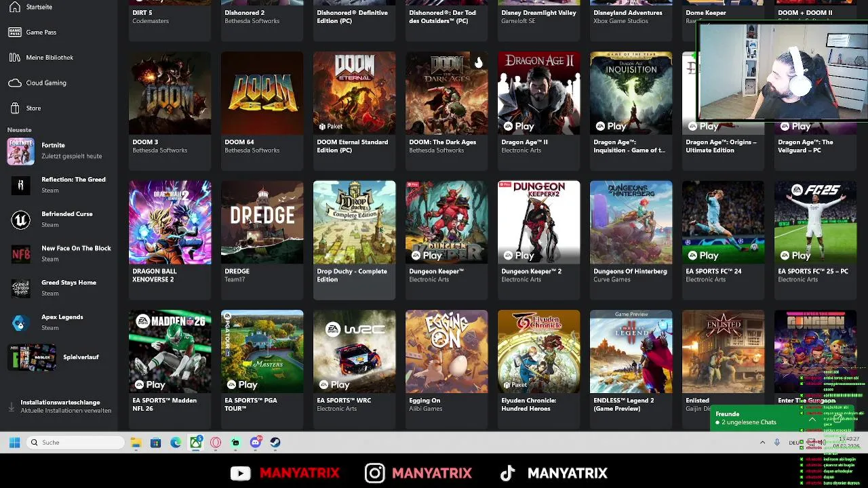This screenshot has height=488, width=868.
Task: Click EA Play badge on EA SPORTS FC 24
Action: click(x=703, y=256)
